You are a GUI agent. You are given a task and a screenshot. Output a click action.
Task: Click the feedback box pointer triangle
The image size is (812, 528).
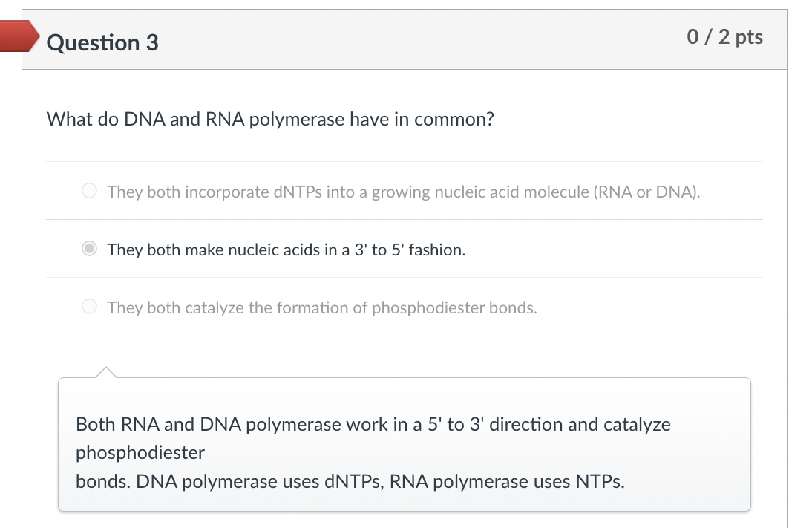tap(106, 371)
